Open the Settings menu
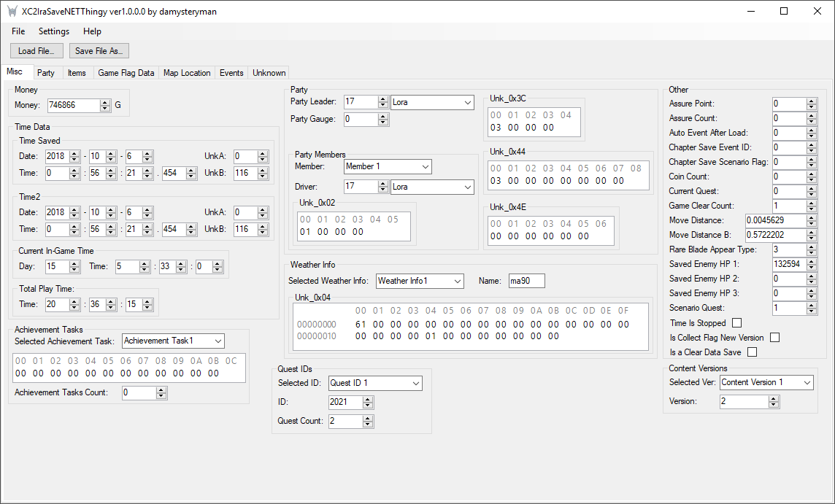The height and width of the screenshot is (504, 835). [x=54, y=31]
